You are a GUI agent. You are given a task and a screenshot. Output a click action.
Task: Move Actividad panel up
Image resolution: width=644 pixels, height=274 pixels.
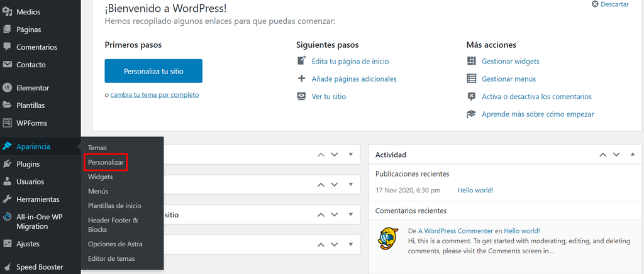[x=603, y=155]
